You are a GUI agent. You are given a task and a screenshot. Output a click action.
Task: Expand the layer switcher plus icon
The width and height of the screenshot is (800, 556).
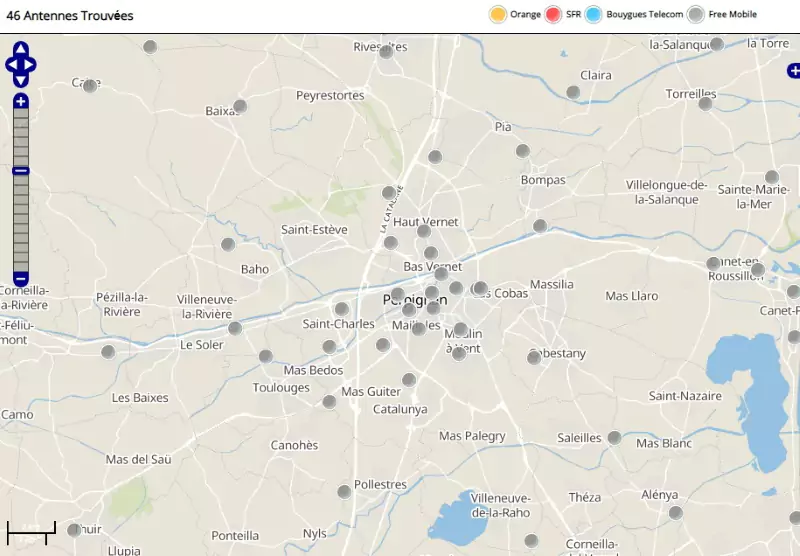[794, 70]
